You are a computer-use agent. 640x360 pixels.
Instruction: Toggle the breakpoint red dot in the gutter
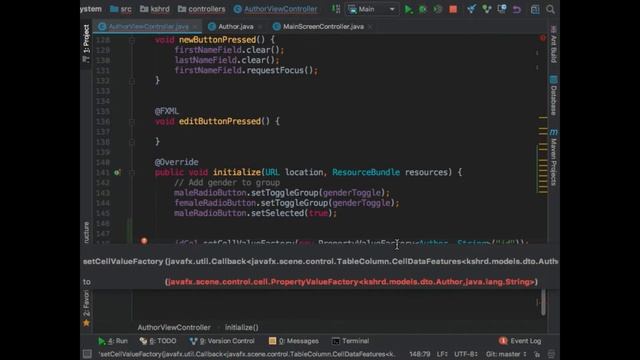[x=144, y=241]
